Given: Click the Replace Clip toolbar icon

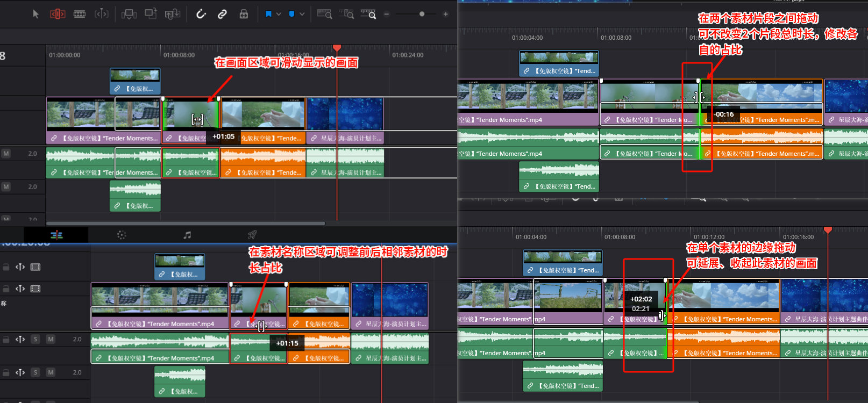Looking at the screenshot, I should coord(172,14).
